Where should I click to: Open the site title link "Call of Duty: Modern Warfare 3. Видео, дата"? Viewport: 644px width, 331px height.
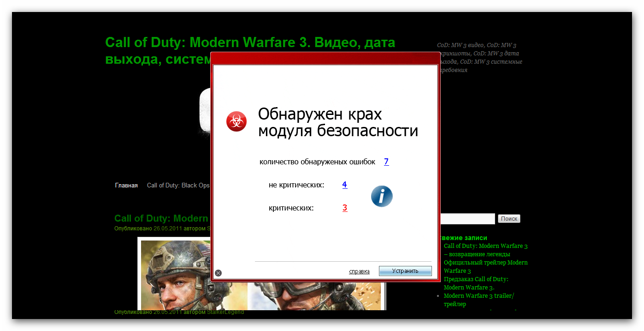tap(250, 42)
